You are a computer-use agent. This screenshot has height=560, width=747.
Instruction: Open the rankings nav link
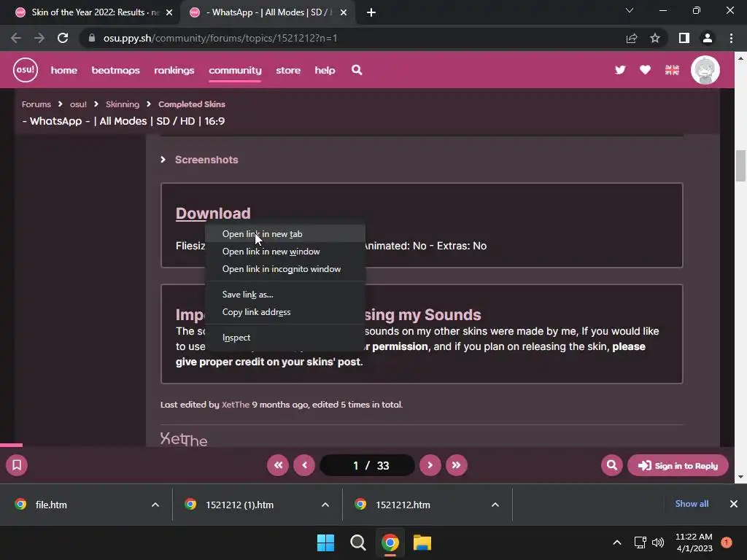pyautogui.click(x=174, y=70)
